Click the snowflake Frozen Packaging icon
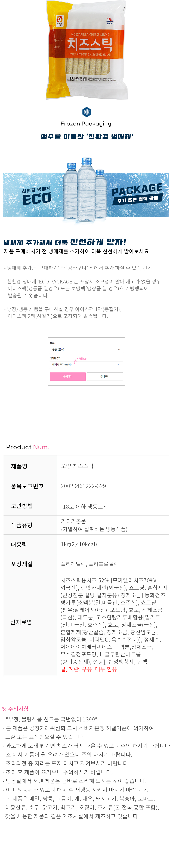This screenshot has height=868, width=170. 86,112
